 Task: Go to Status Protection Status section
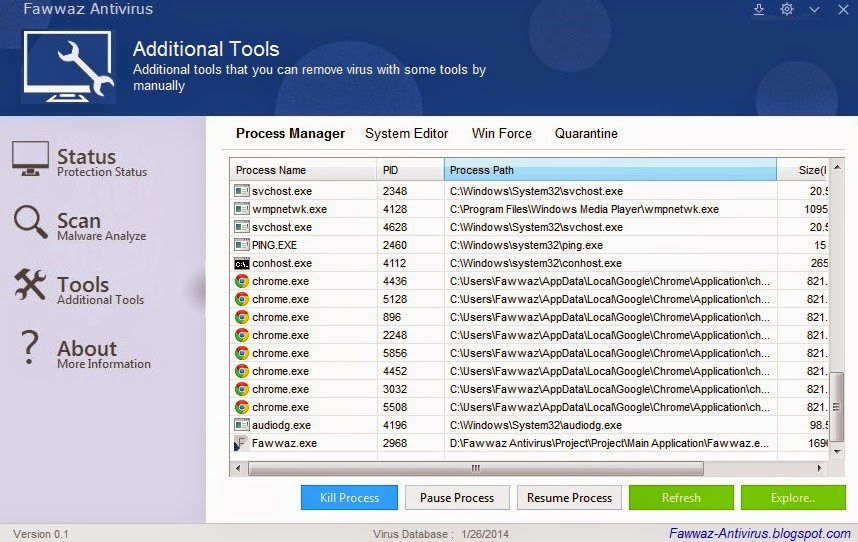tap(102, 162)
